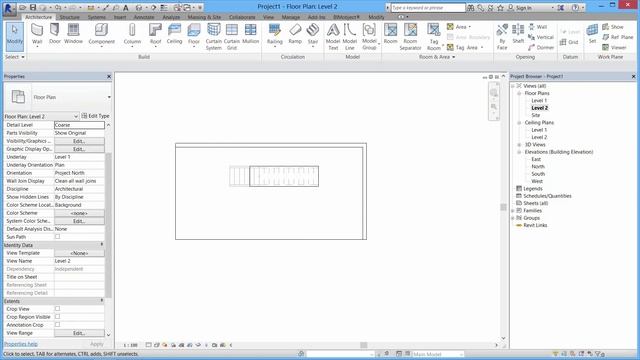640x360 pixels.
Task: Click the Color Scheme <none> button
Action: [x=79, y=213]
